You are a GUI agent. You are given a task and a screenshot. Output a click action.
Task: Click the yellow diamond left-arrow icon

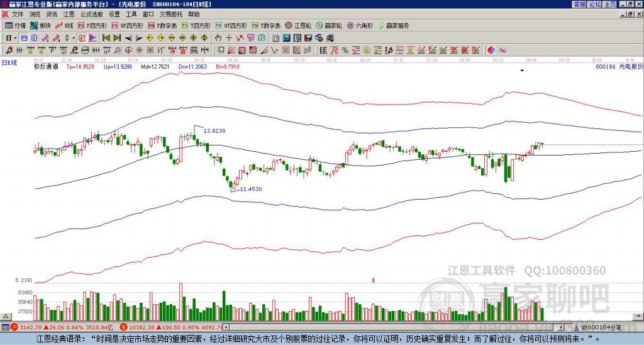tap(150, 38)
